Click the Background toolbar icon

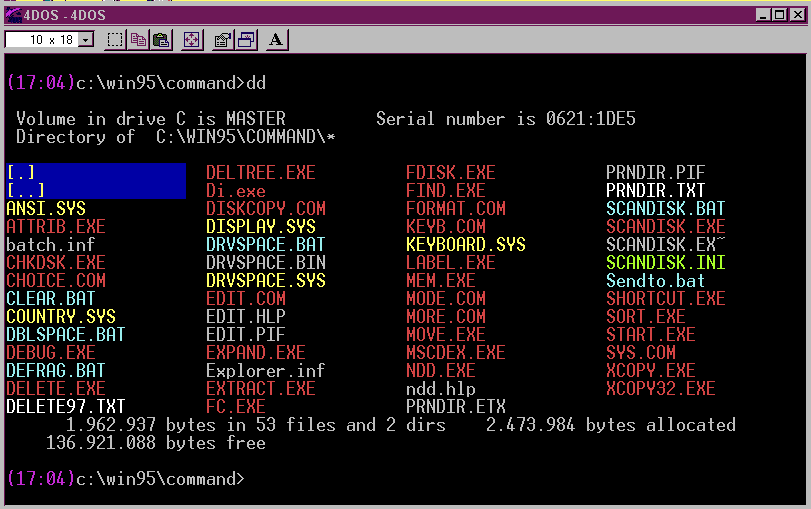(x=247, y=40)
